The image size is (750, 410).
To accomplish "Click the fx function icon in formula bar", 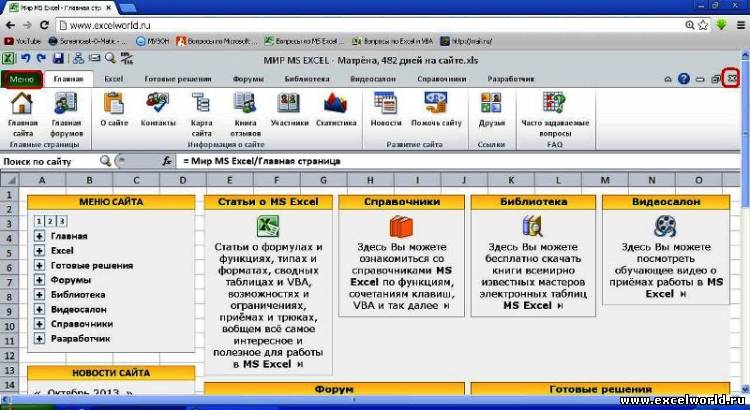I will tap(166, 161).
